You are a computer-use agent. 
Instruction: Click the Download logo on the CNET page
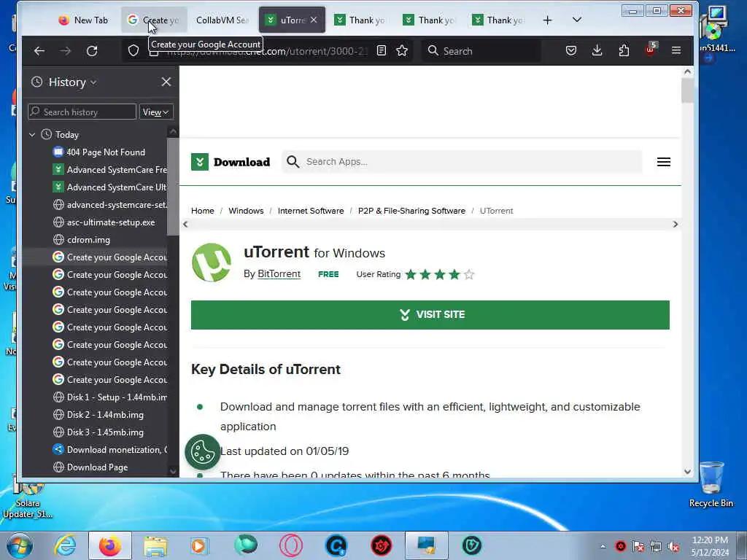point(231,162)
